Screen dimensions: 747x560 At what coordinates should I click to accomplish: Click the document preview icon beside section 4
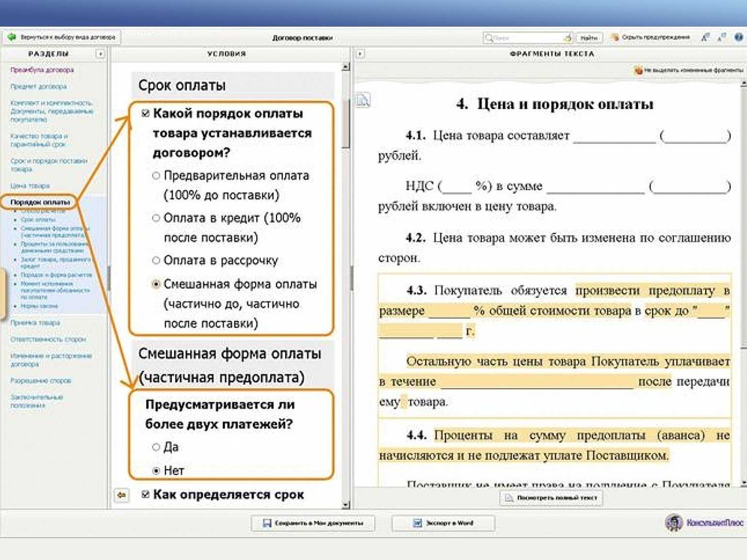click(x=363, y=100)
